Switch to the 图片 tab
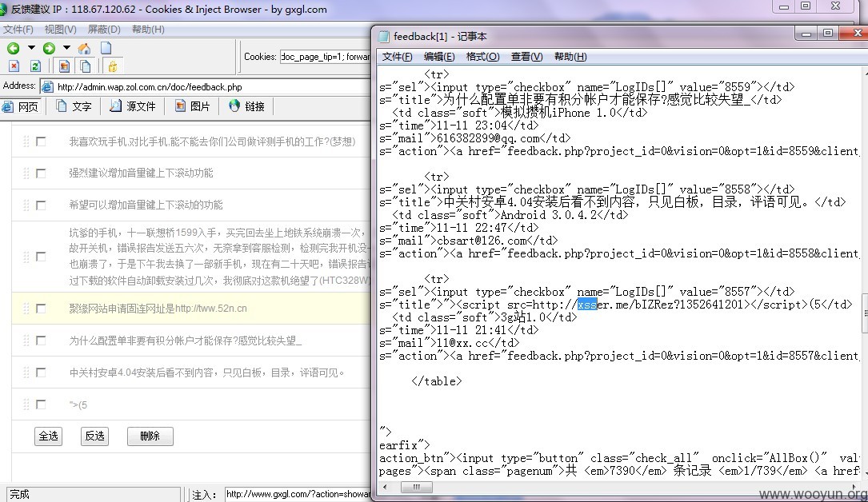The width and height of the screenshot is (868, 502). tap(193, 106)
